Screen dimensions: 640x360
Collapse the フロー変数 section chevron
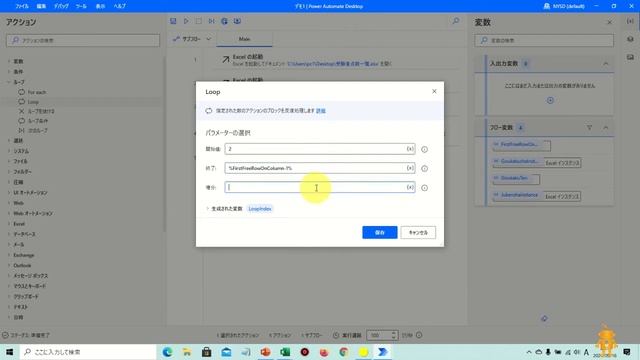(606, 128)
